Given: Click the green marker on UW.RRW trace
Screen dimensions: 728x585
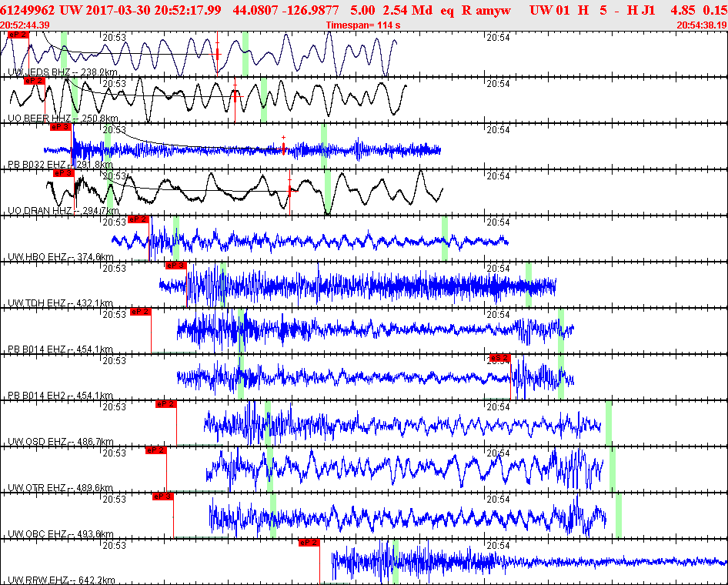Looking at the screenshot, I should 396,562.
